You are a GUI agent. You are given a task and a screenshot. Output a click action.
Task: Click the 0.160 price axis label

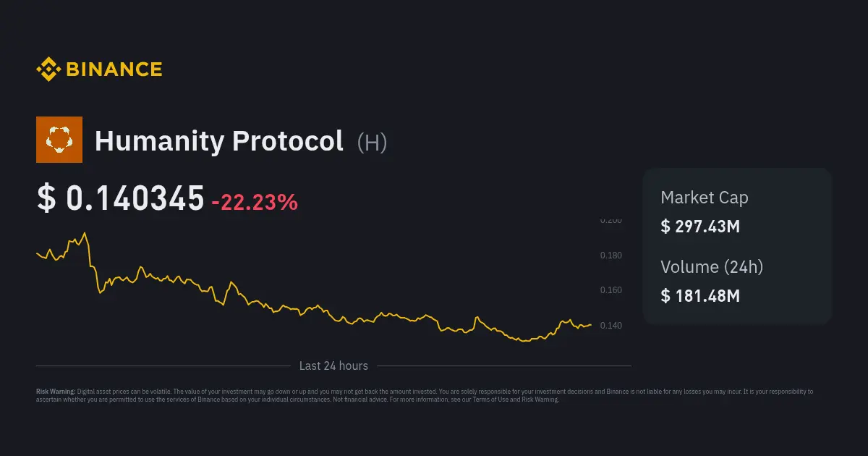pyautogui.click(x=610, y=290)
